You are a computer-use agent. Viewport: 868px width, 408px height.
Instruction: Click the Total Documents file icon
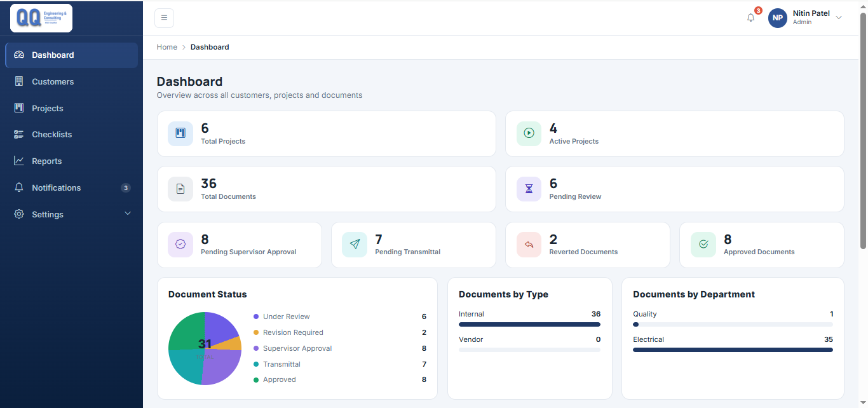point(180,189)
